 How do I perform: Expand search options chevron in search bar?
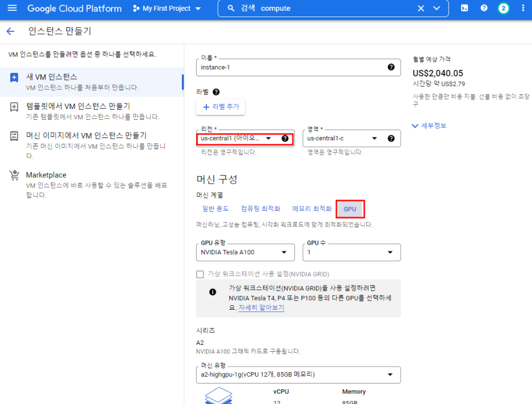tap(437, 9)
